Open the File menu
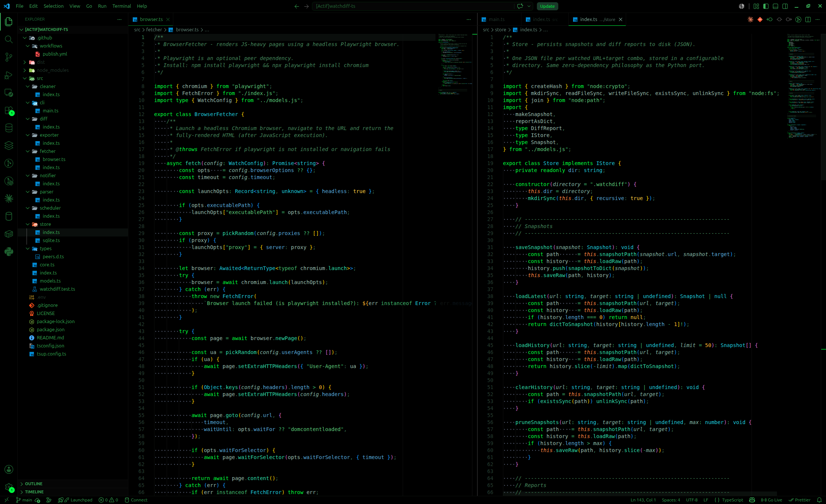This screenshot has height=504, width=826. (x=20, y=6)
